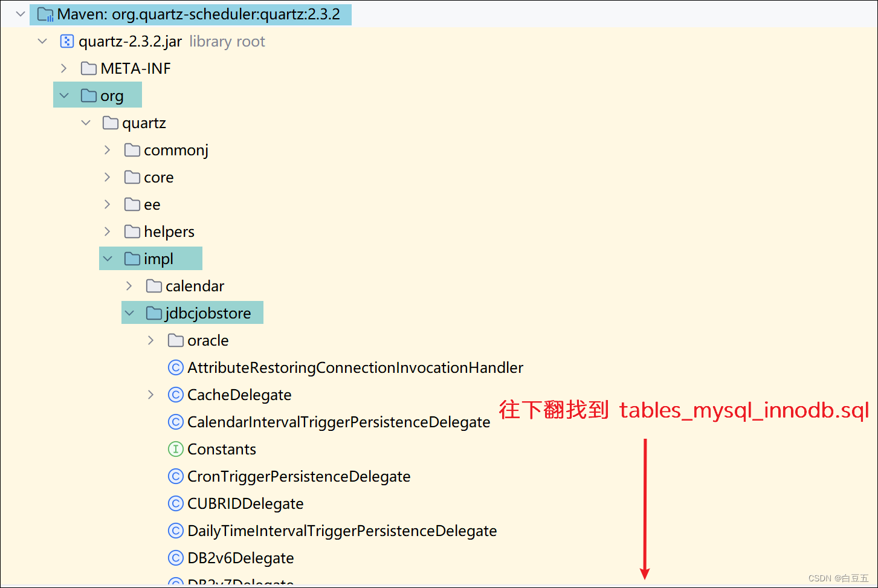Click CalendarIntervalTriggerPersistenceDelegate class icon
Screen dimensions: 878x588
(x=176, y=422)
